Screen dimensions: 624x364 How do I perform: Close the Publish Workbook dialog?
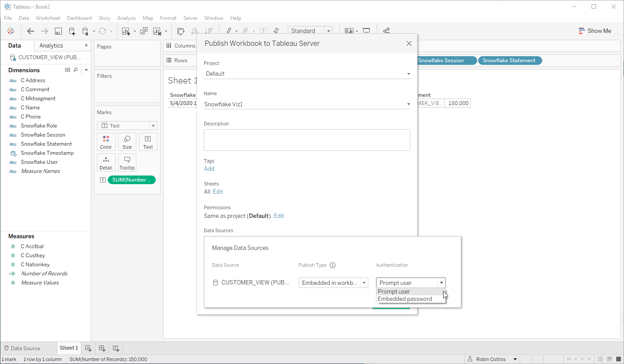coord(409,43)
